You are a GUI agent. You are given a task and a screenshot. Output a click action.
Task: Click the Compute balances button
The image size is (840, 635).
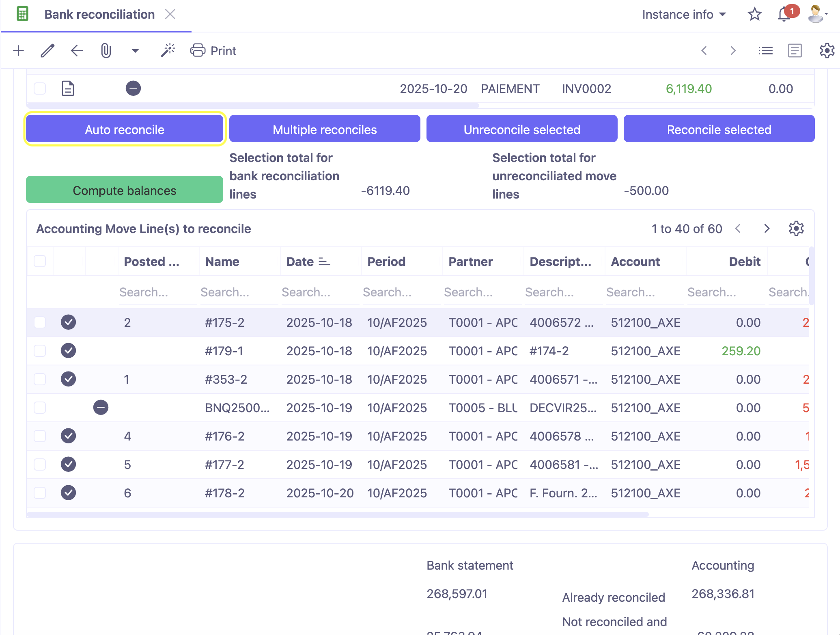coord(124,190)
